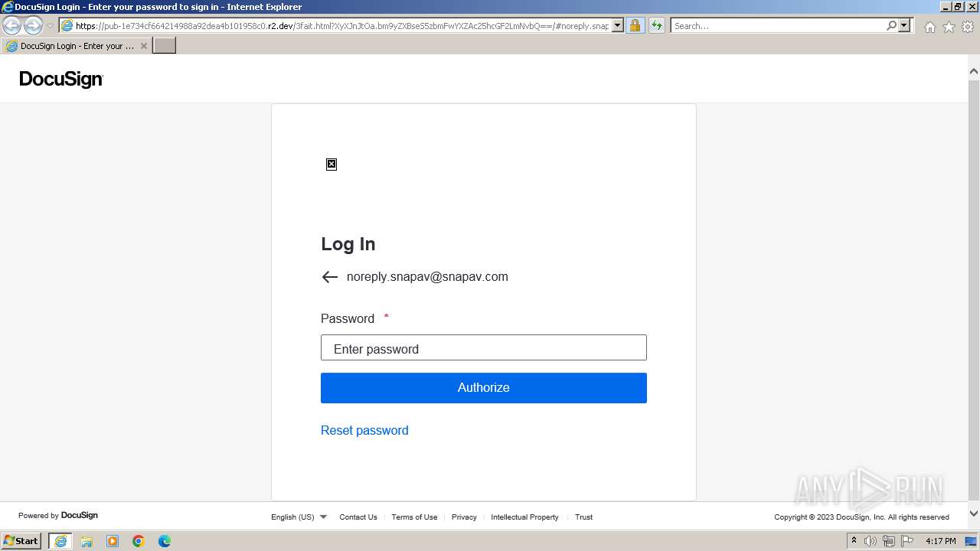The image size is (980, 551).
Task: Expand the English (US) language dropdown
Action: [x=299, y=517]
